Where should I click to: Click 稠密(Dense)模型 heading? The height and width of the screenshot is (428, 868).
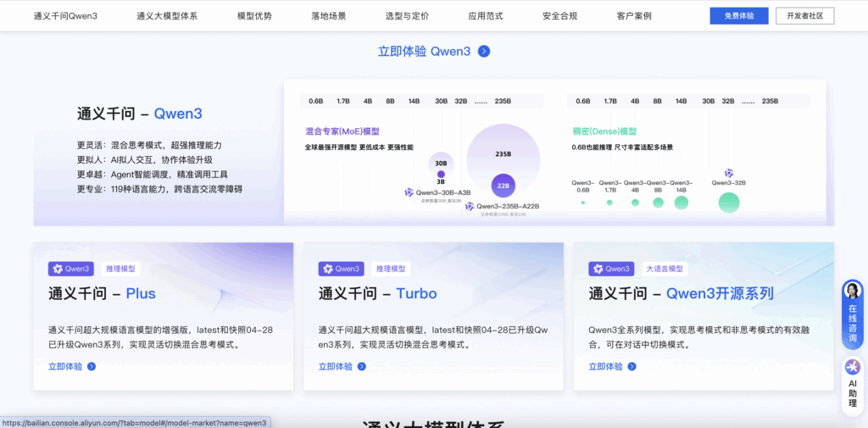point(604,131)
